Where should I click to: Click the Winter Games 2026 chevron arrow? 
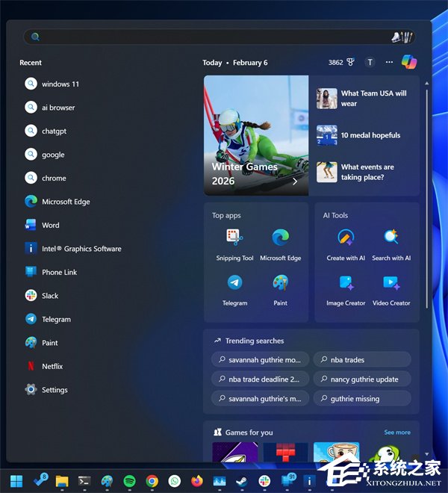295,182
